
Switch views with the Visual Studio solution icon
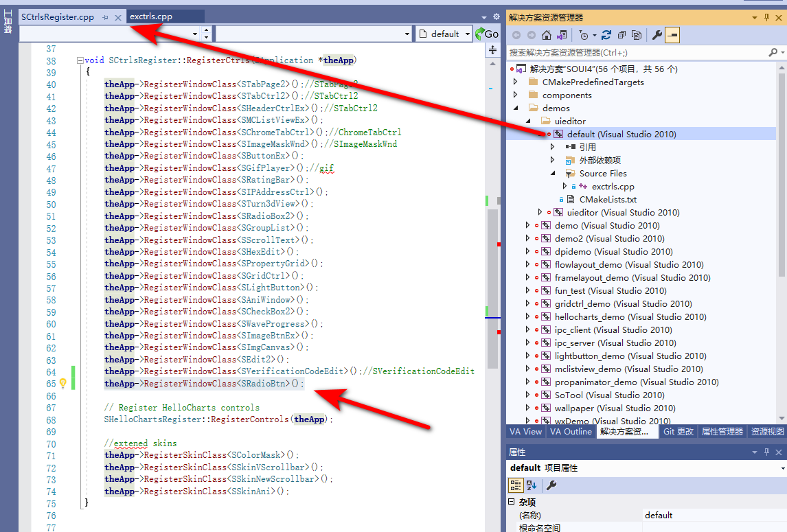click(562, 35)
